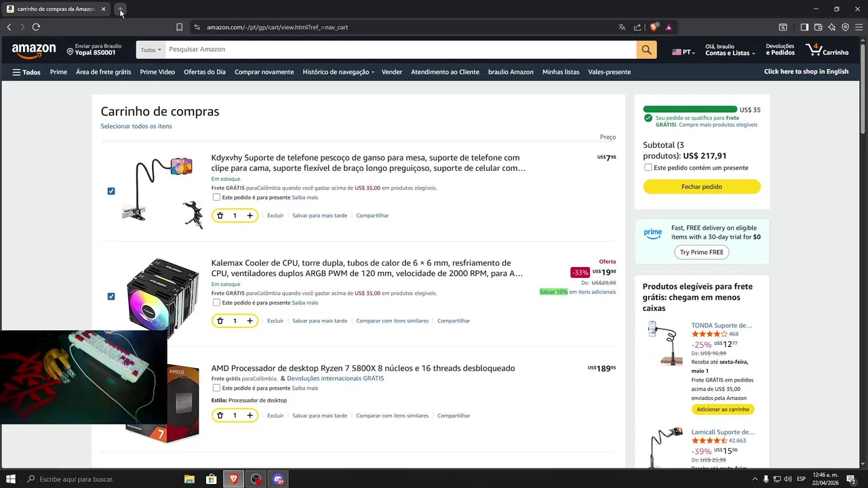Click the share page icon in address bar
The image size is (868, 488).
[x=637, y=27]
